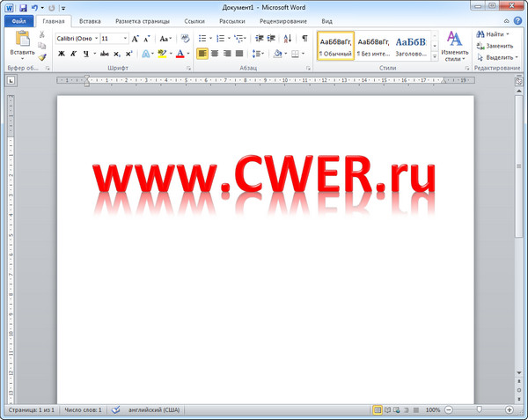Image resolution: width=528 pixels, height=420 pixels.
Task: Click the Text Effects glowing A icon
Action: click(x=146, y=54)
